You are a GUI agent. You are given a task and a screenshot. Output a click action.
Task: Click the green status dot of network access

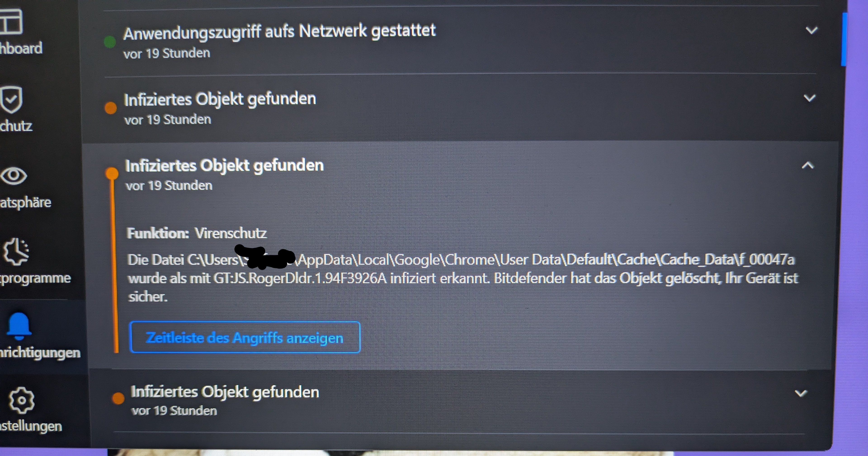pyautogui.click(x=110, y=42)
